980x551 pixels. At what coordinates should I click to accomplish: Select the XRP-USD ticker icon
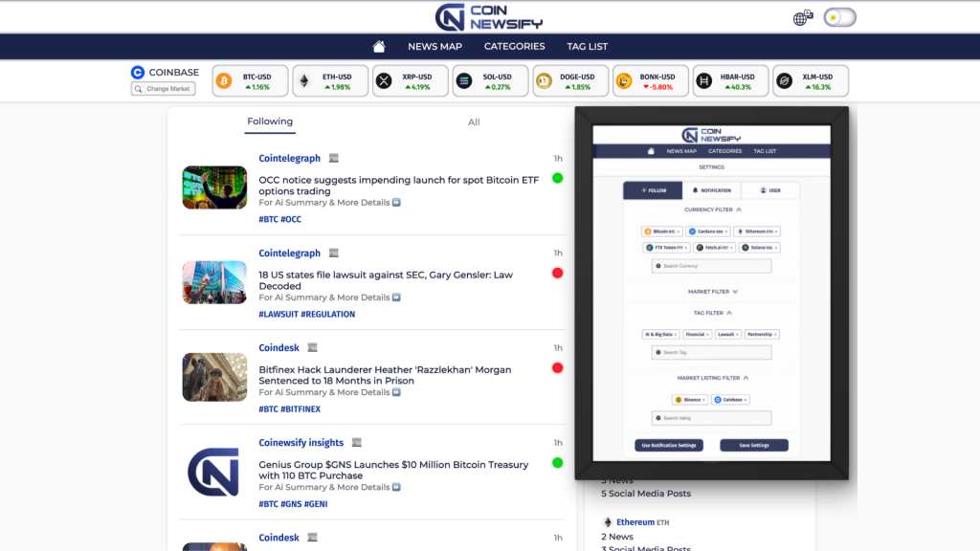pyautogui.click(x=385, y=81)
